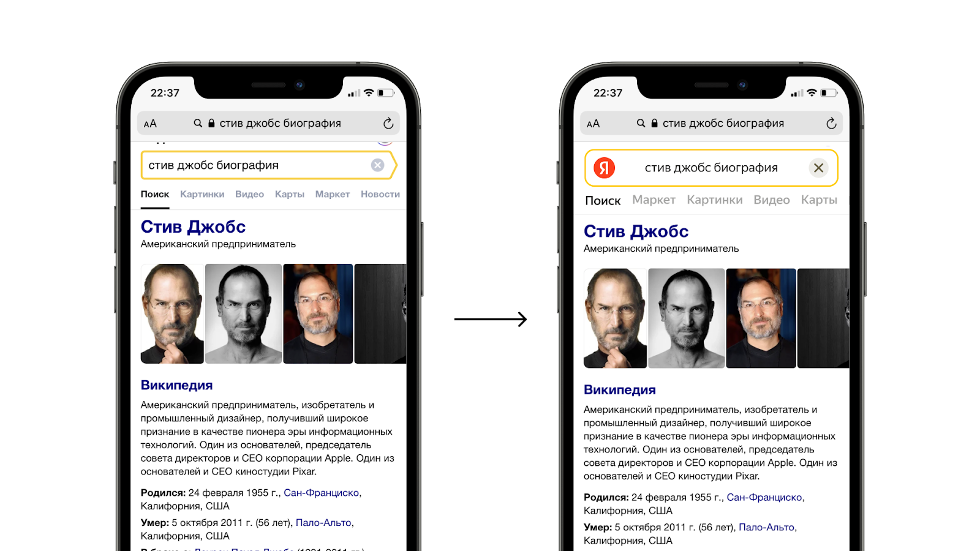Tap the reload icon in right phone's address bar

[831, 123]
